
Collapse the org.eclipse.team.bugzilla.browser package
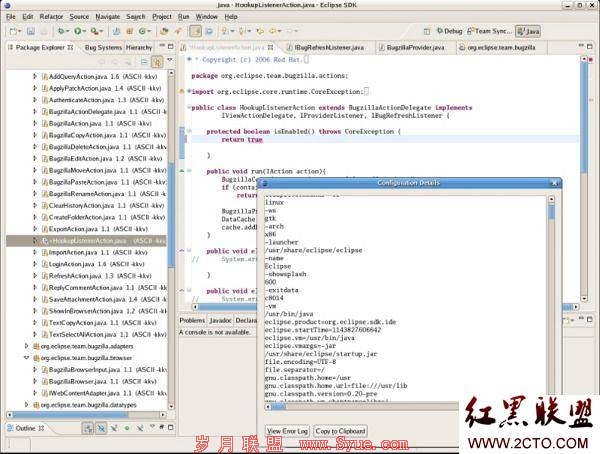tap(26, 358)
